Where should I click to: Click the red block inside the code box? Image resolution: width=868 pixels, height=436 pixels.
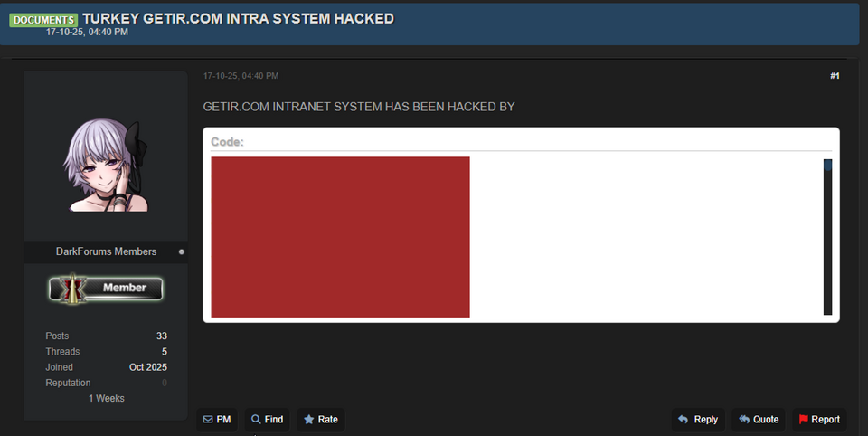coord(340,237)
